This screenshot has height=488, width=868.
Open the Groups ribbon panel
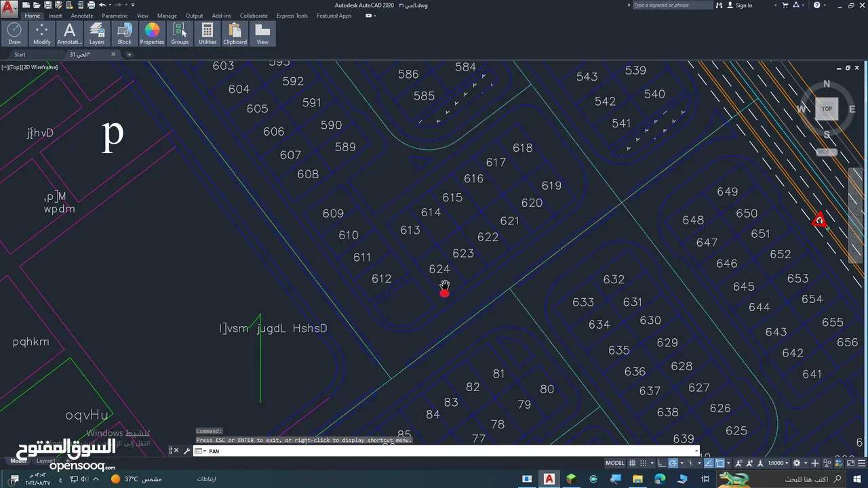pyautogui.click(x=180, y=34)
